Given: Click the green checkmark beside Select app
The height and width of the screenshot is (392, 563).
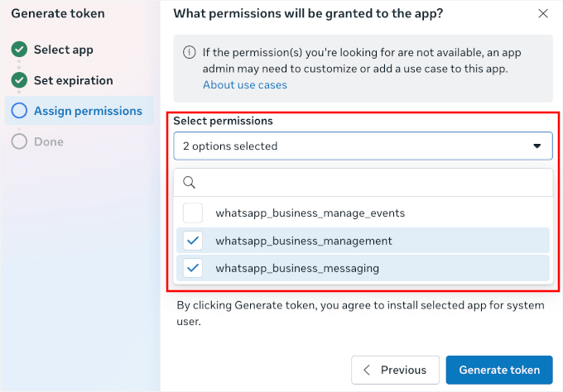Looking at the screenshot, I should [x=20, y=50].
